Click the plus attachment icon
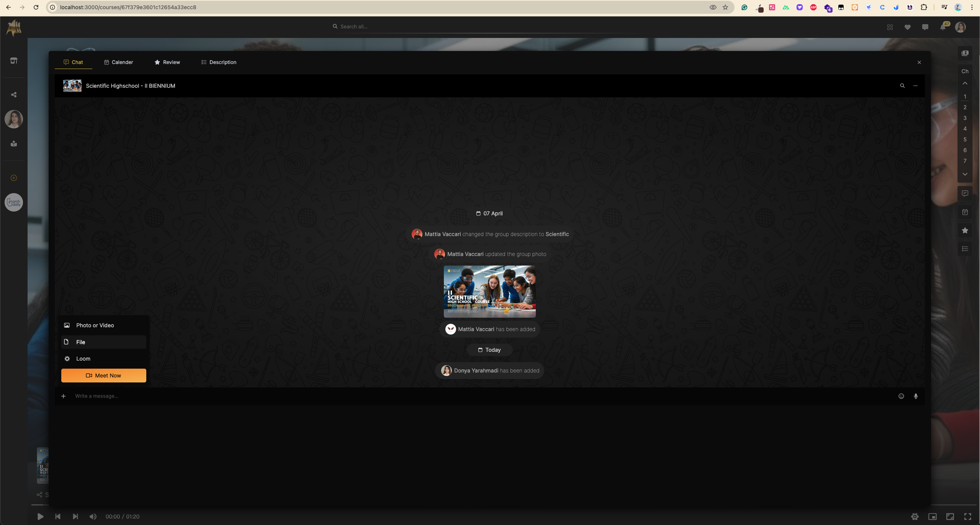This screenshot has width=980, height=525. (64, 396)
